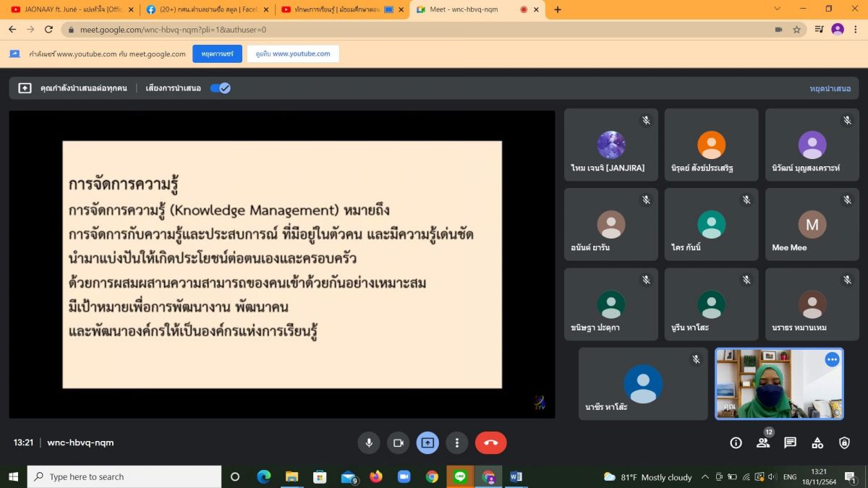Turn off camera in Meet controls
This screenshot has width=868, height=488.
coord(398,442)
